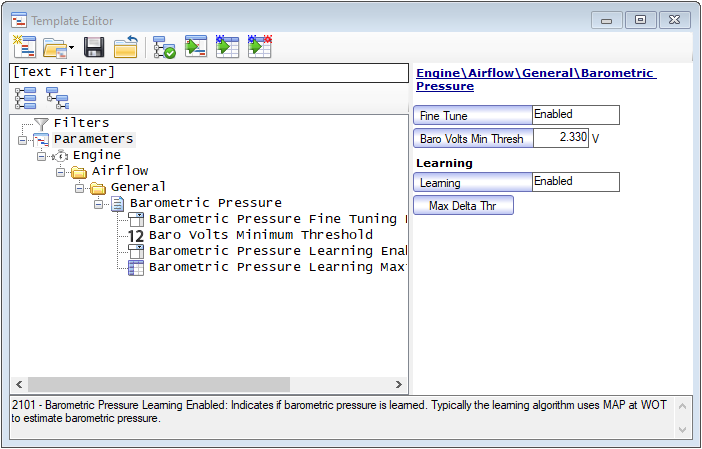The width and height of the screenshot is (702, 449).
Task: Click the folder with return arrow icon
Action: click(x=125, y=47)
